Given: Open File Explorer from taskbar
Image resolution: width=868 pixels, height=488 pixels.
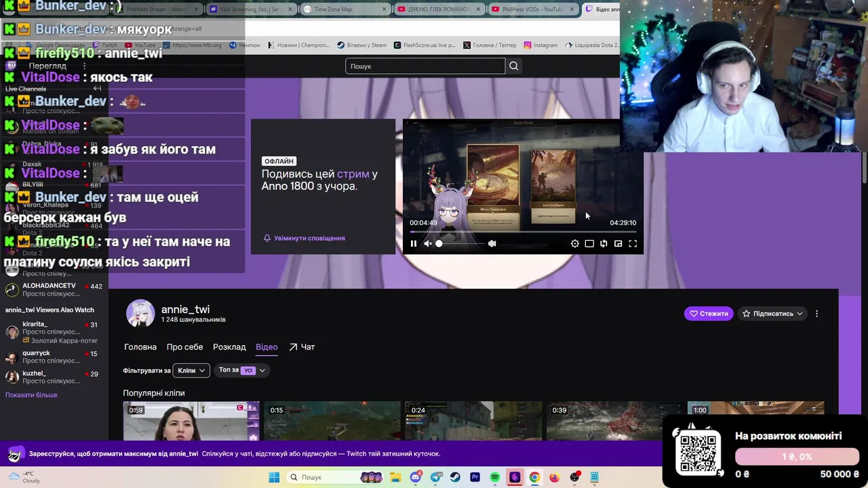Looking at the screenshot, I should pyautogui.click(x=396, y=477).
